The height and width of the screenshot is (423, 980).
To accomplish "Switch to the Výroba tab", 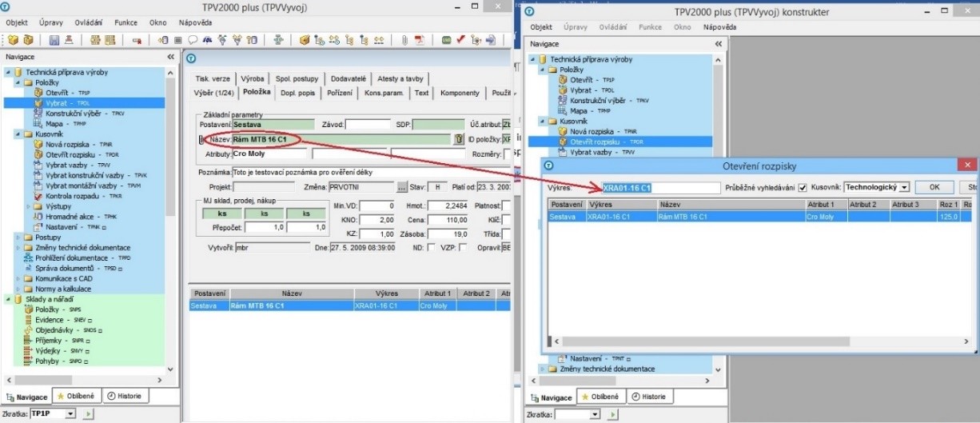I will click(x=253, y=79).
